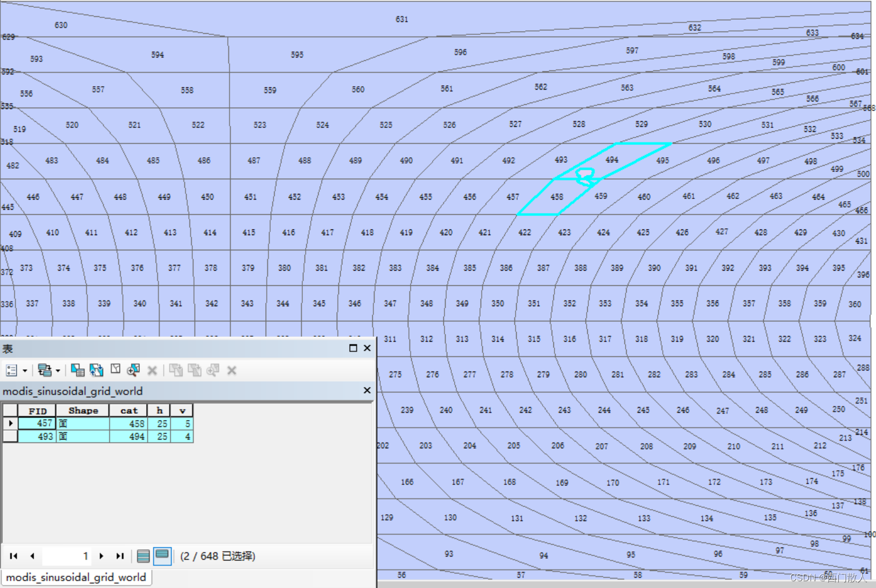The height and width of the screenshot is (588, 876).
Task: Click the Move To End Of Table icon
Action: click(120, 556)
